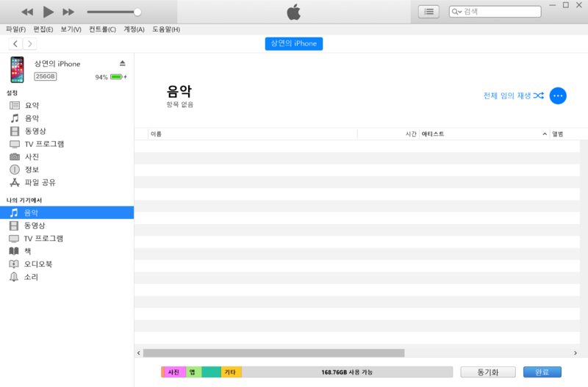Screen dimensions: 588x387
Task: Click the 94% battery percentage text
Action: click(x=101, y=77)
